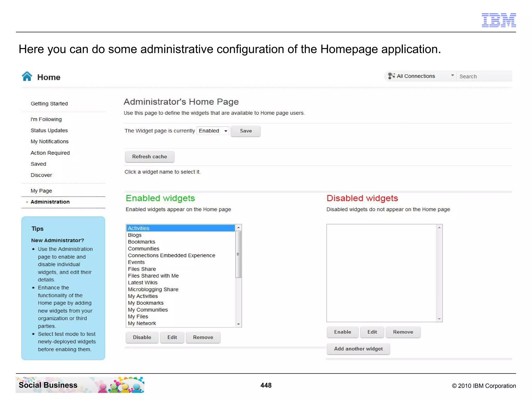Open Discover in the sidebar
The width and height of the screenshot is (532, 399).
pos(41,175)
